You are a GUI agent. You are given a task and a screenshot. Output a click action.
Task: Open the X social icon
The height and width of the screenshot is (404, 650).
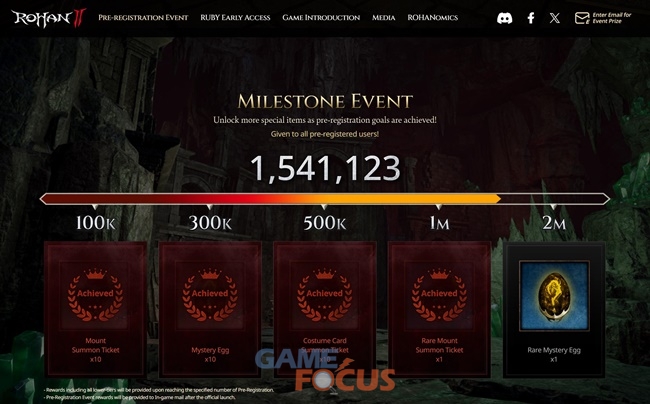pyautogui.click(x=555, y=18)
